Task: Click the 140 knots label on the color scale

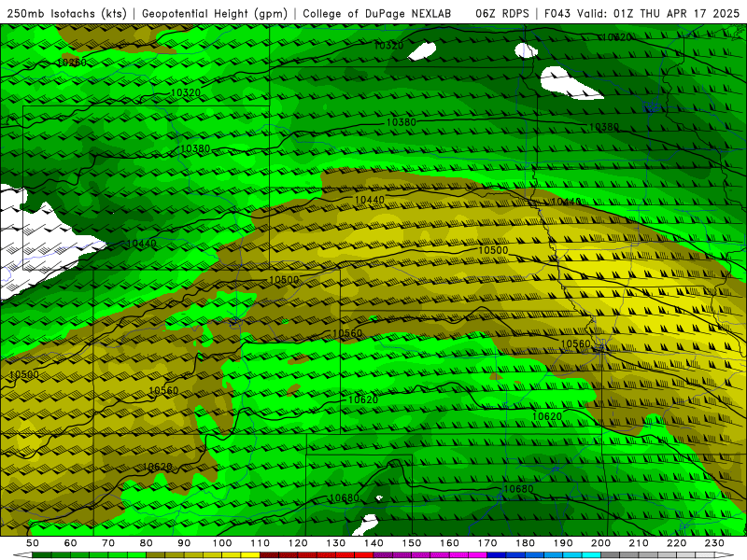Action: point(373,543)
